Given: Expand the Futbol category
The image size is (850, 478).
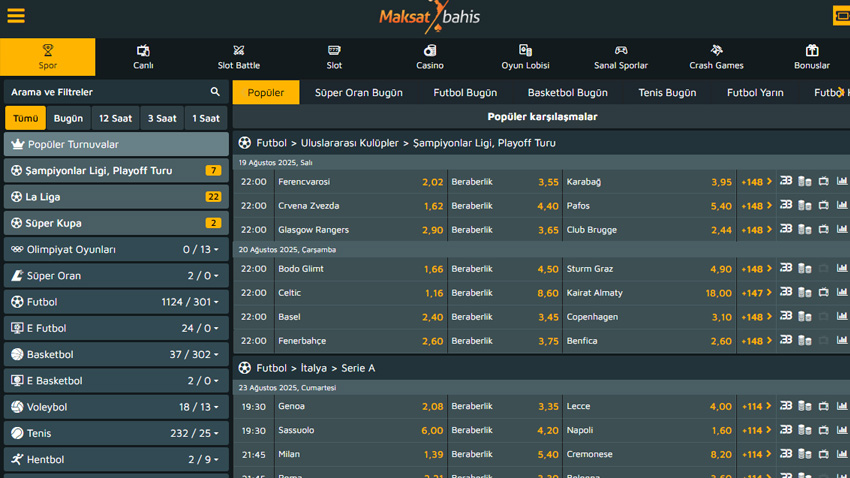Looking at the screenshot, I should 116,302.
